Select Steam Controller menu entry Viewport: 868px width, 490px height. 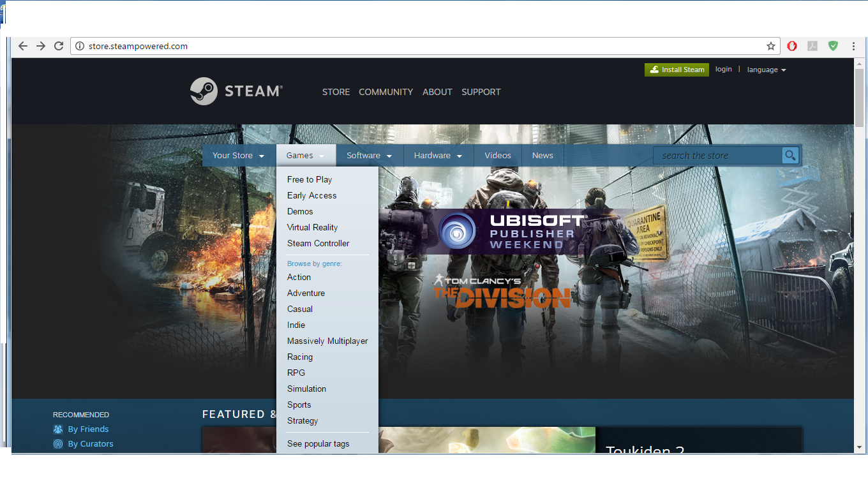(x=318, y=243)
